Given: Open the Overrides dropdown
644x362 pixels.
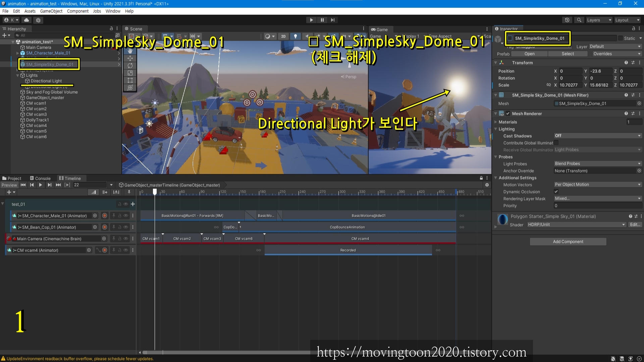Looking at the screenshot, I should [616, 54].
